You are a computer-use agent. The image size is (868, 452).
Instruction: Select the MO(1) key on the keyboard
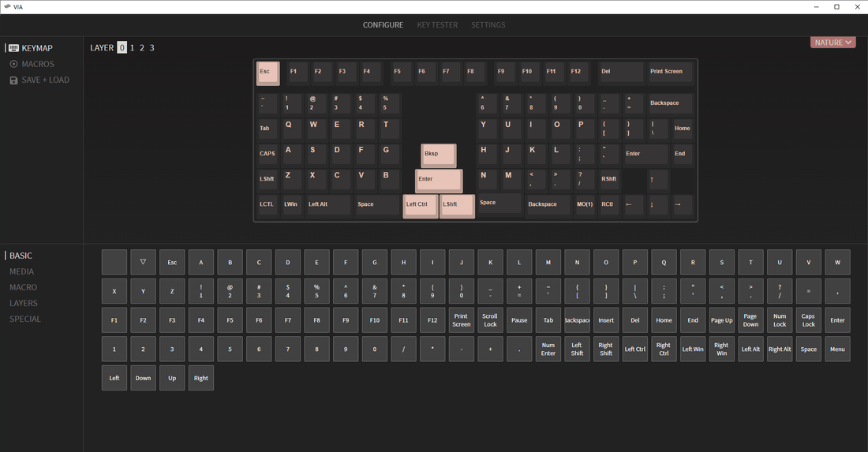pos(584,204)
